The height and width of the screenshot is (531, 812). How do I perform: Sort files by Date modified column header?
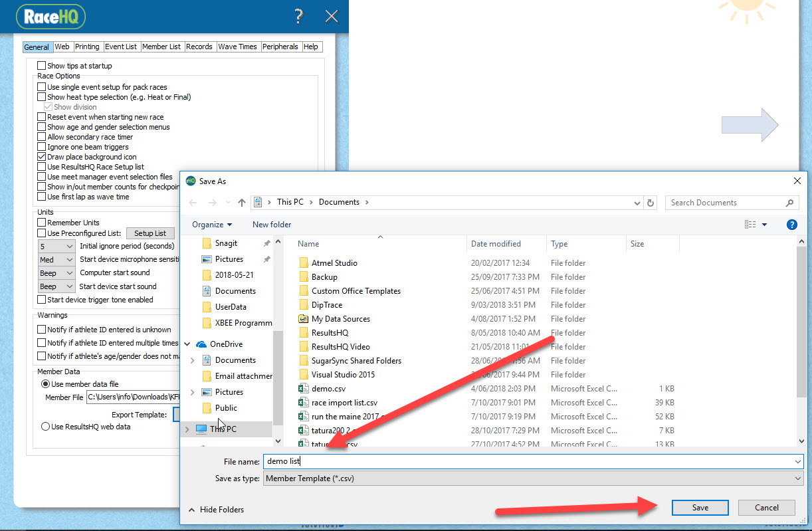506,244
